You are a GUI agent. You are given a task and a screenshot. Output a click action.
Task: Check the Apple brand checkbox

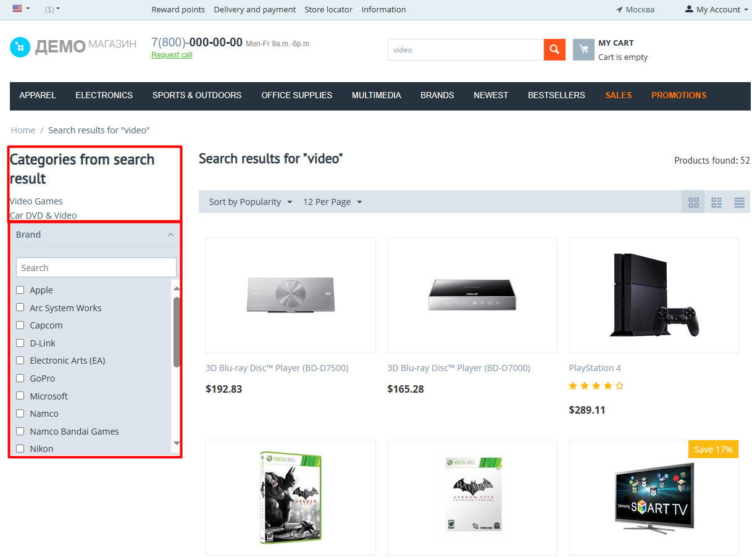[20, 290]
